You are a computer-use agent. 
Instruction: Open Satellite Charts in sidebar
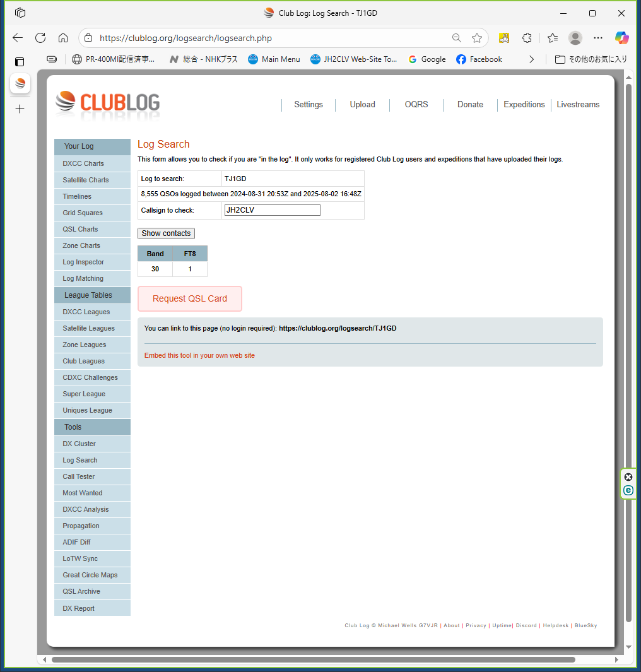point(92,180)
